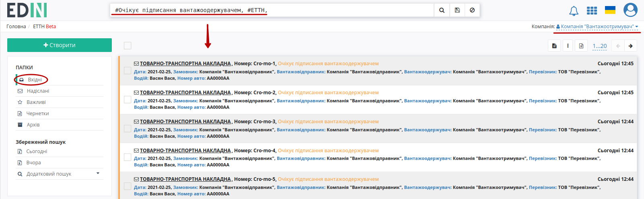Open ТОВАРНО-ТРАНСПОРТНА НАКЛАДНА Cro-mo-3

(x=185, y=122)
